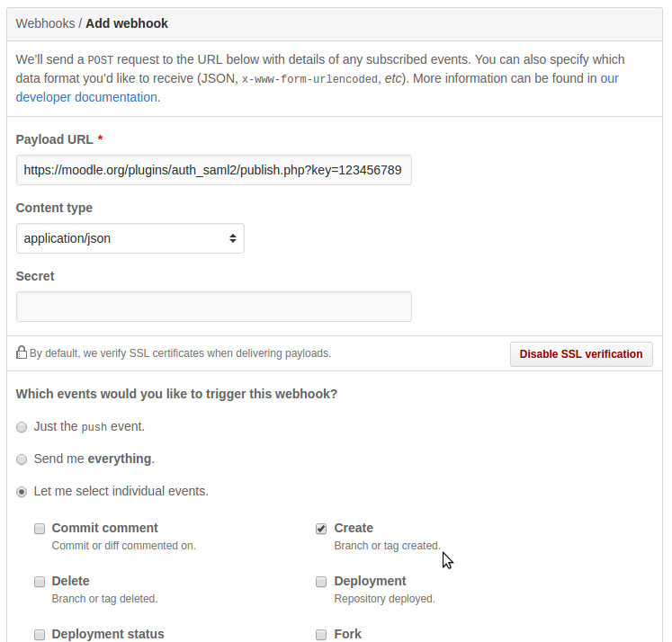Click the Deployment label text
The image size is (672, 642).
click(x=370, y=581)
